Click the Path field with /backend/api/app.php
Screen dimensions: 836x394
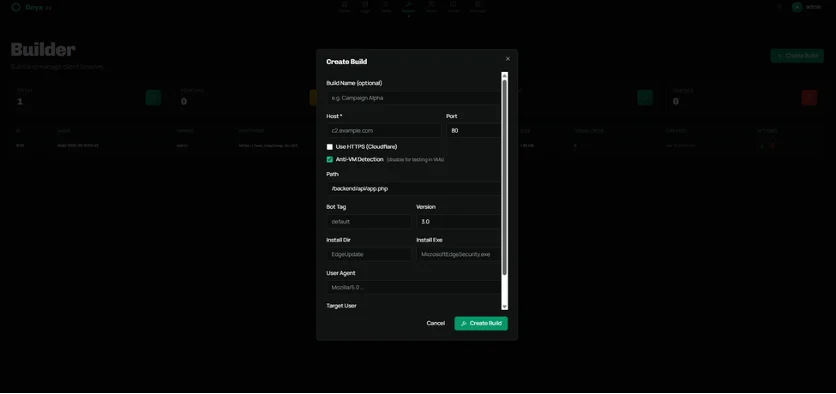click(x=413, y=189)
